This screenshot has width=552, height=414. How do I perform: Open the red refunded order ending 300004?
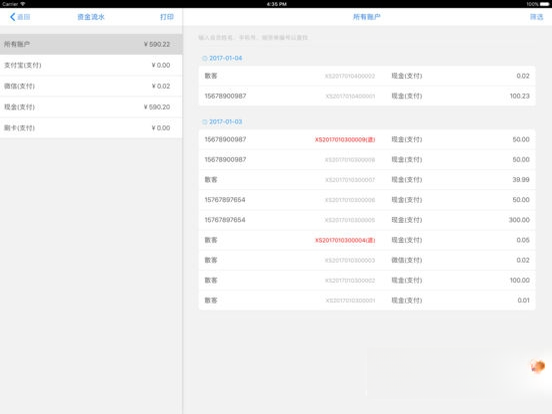point(367,240)
